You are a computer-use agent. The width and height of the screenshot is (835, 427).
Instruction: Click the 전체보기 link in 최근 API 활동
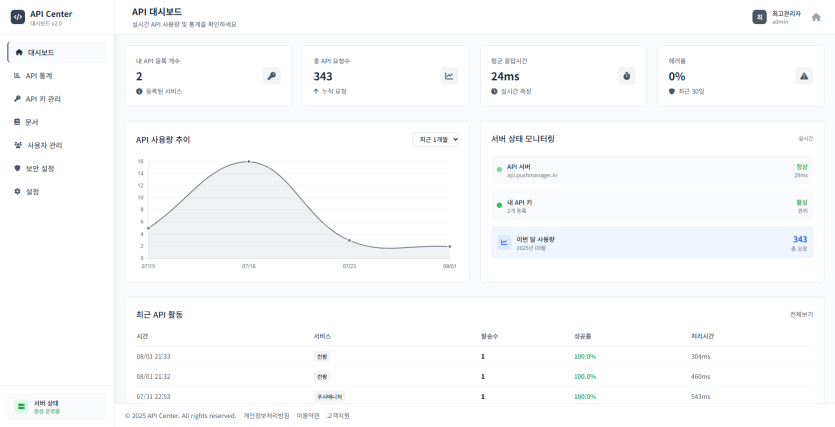tap(801, 314)
